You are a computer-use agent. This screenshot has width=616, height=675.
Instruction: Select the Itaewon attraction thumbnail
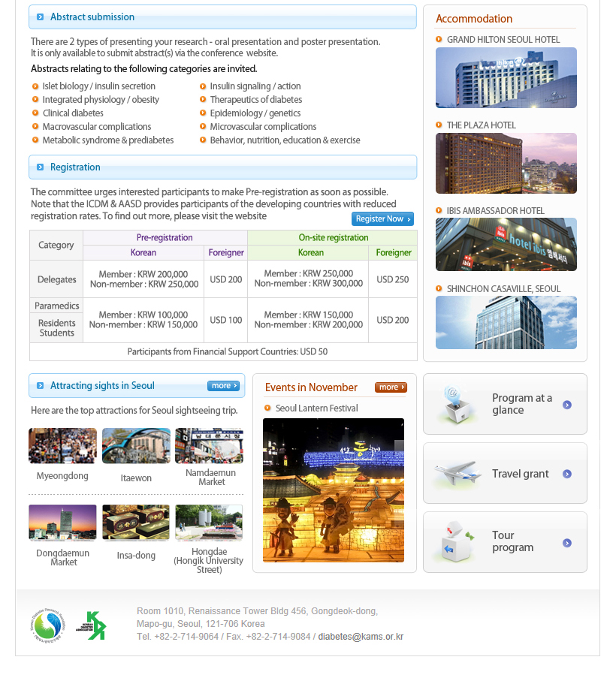(x=136, y=446)
